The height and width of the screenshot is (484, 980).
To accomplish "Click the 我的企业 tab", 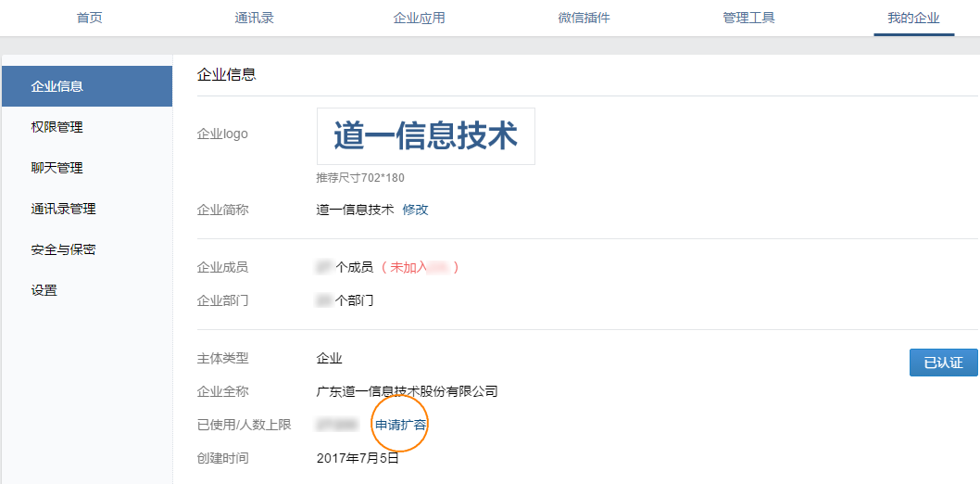I will pyautogui.click(x=913, y=18).
